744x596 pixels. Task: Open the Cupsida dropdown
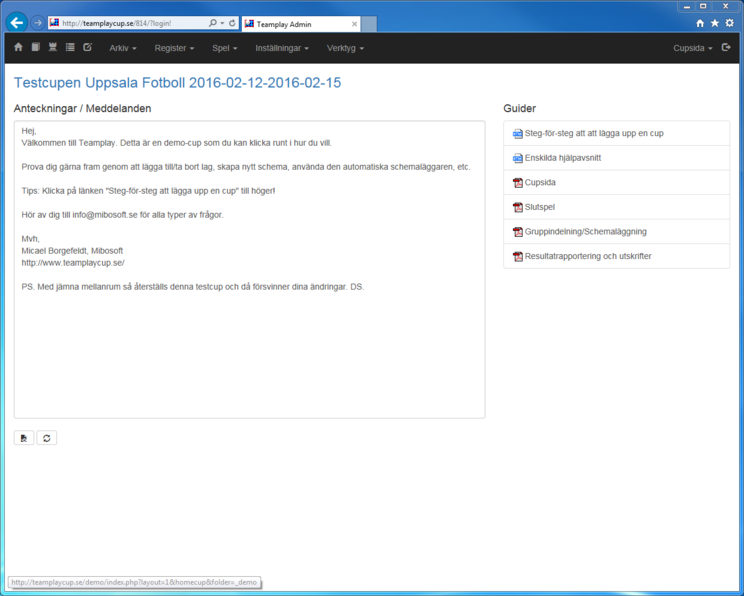(692, 48)
